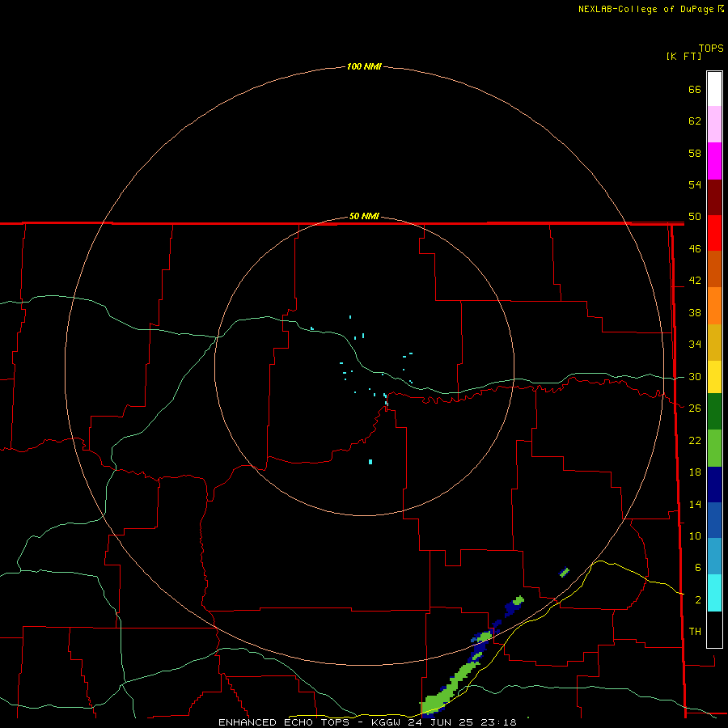The height and width of the screenshot is (728, 728).
Task: Click the 46 legend value
Action: click(x=695, y=249)
